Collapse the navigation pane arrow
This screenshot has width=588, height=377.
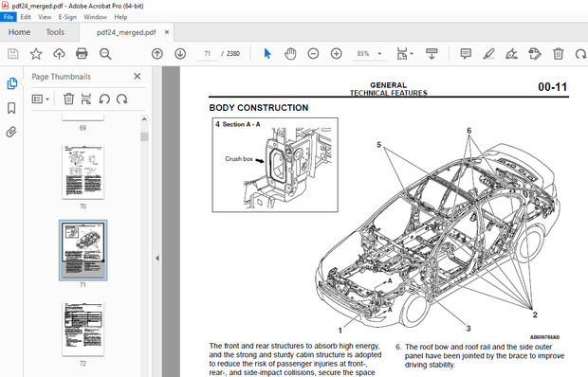[157, 258]
